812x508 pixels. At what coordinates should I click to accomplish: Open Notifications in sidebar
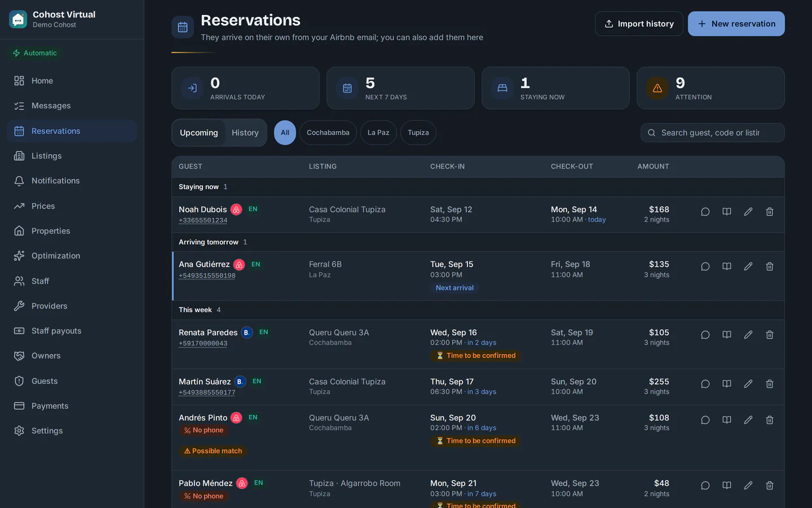click(x=72, y=181)
